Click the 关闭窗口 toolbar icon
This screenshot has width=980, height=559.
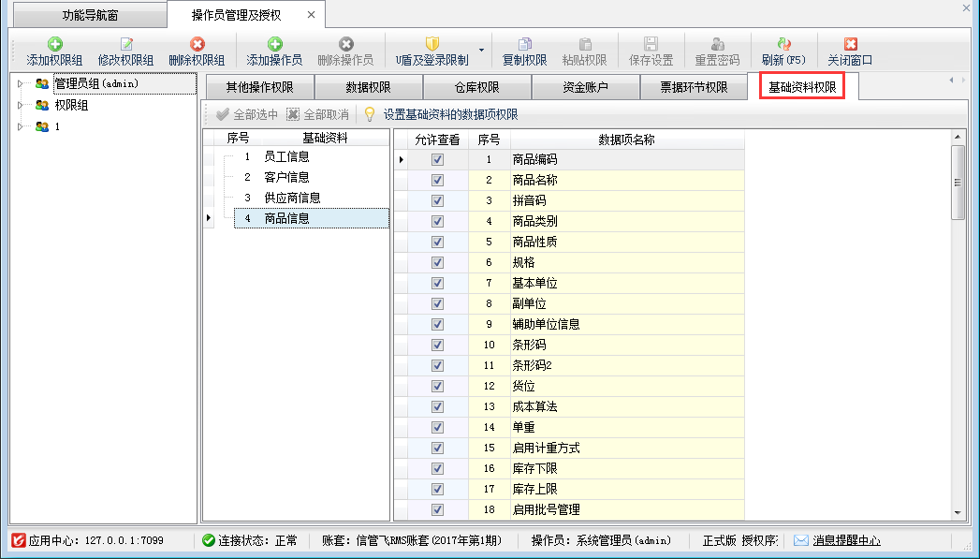pos(850,44)
